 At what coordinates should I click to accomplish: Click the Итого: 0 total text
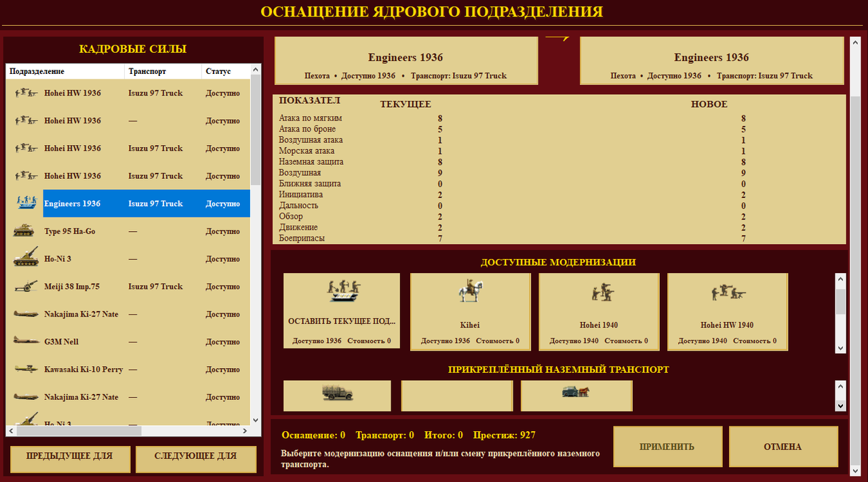tap(443, 435)
